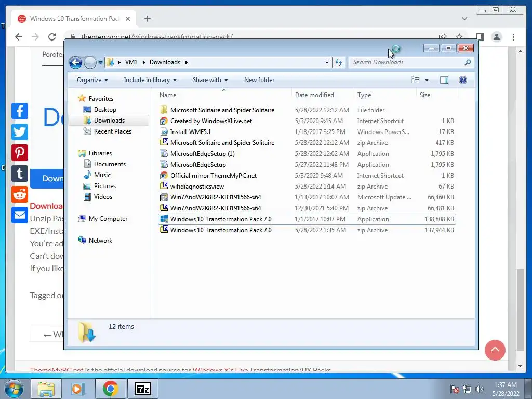Toggle the preview pane button
The height and width of the screenshot is (399, 532).
[x=444, y=80]
